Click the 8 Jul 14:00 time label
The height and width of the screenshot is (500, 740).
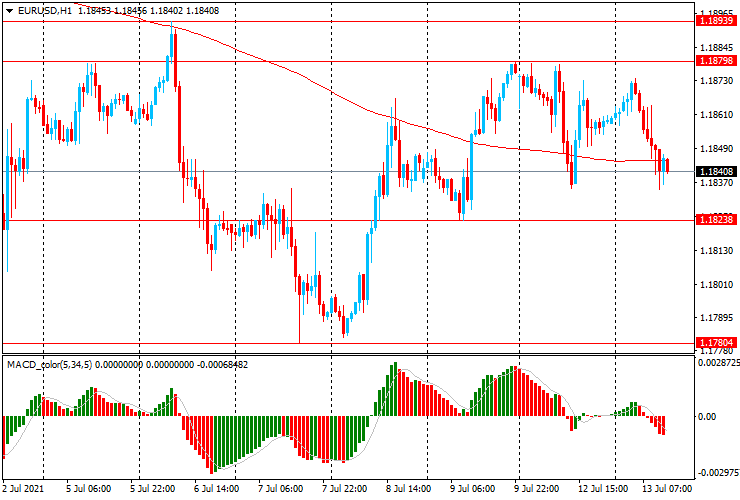tap(408, 488)
